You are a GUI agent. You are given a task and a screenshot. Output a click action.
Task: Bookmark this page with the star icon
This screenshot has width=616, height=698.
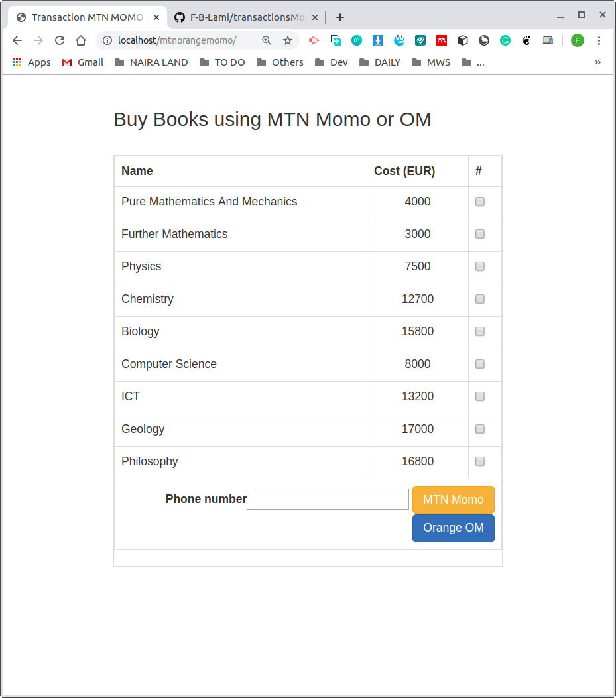288,40
